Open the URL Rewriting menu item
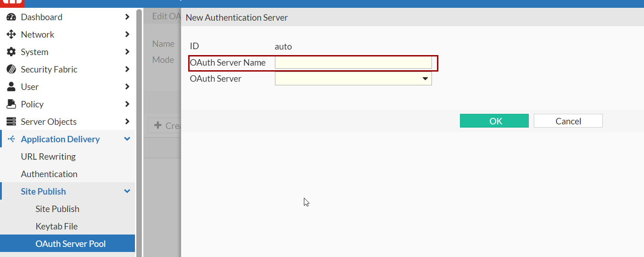This screenshot has height=257, width=644. pyautogui.click(x=48, y=156)
